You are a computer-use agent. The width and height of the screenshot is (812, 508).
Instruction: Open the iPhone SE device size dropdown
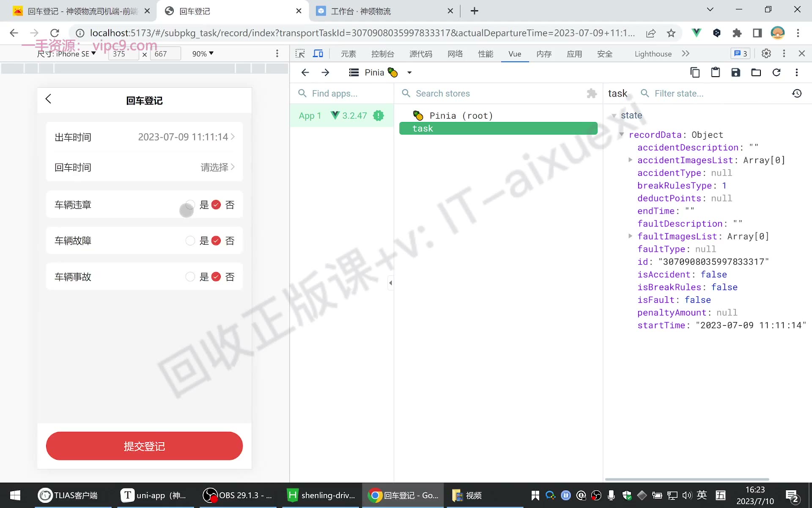tap(67, 54)
